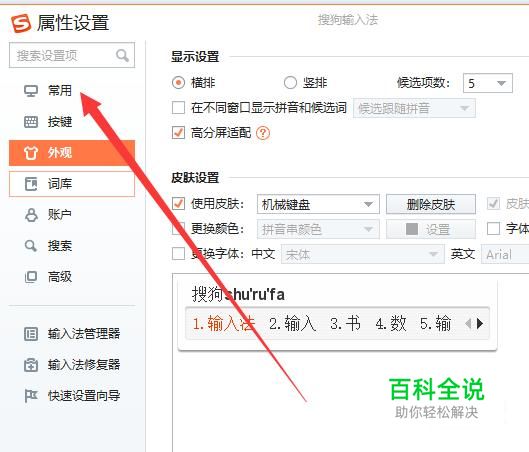Open the 搜索 settings tab

[72, 246]
